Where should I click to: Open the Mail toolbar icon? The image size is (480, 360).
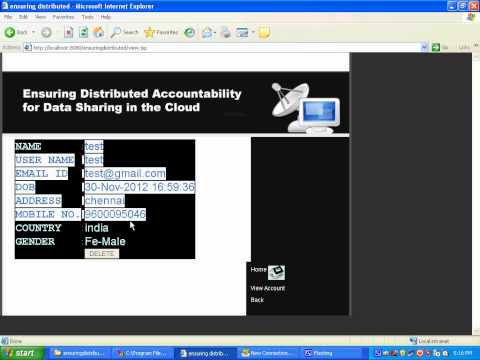pyautogui.click(x=207, y=32)
